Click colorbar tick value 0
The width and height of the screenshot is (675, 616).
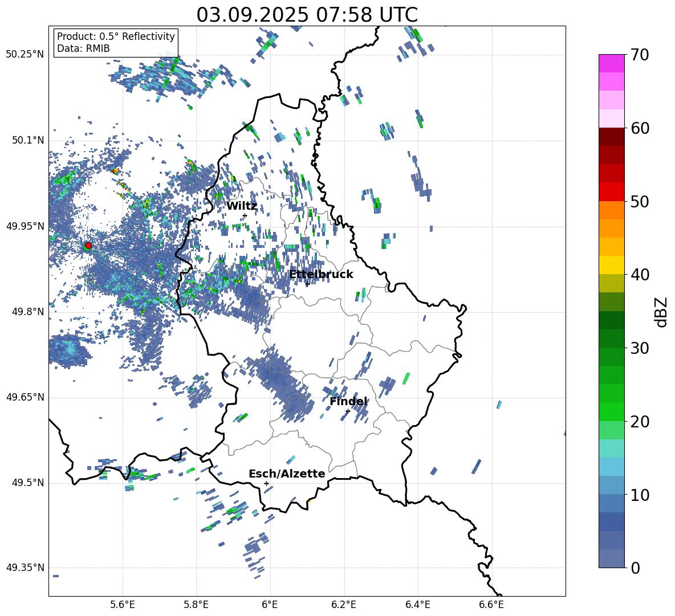coord(635,568)
